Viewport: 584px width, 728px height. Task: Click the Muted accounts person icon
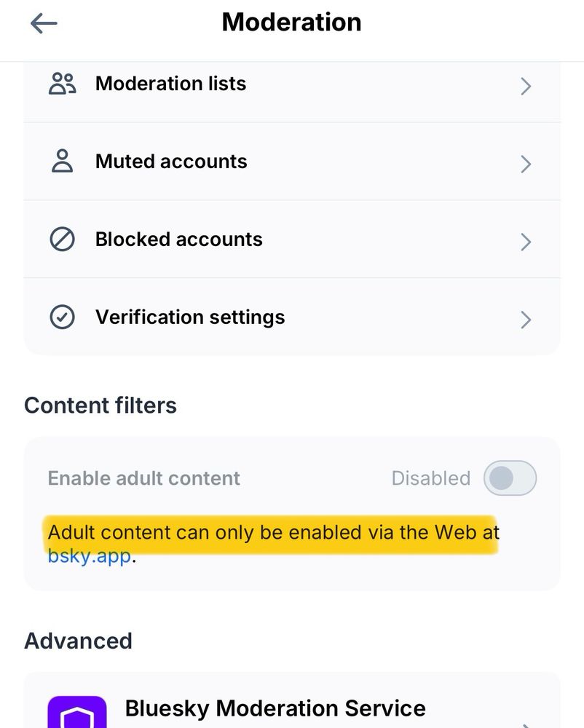pos(62,162)
